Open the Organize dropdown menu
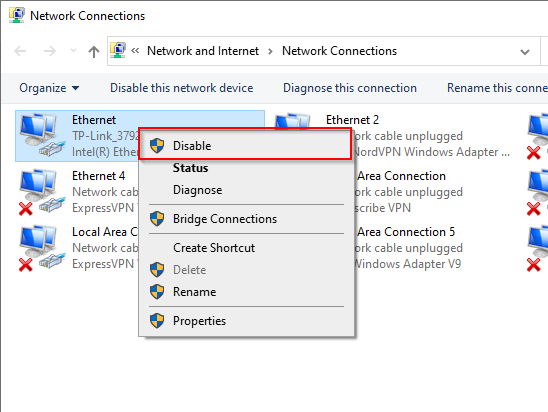The width and height of the screenshot is (548, 412). click(x=49, y=88)
